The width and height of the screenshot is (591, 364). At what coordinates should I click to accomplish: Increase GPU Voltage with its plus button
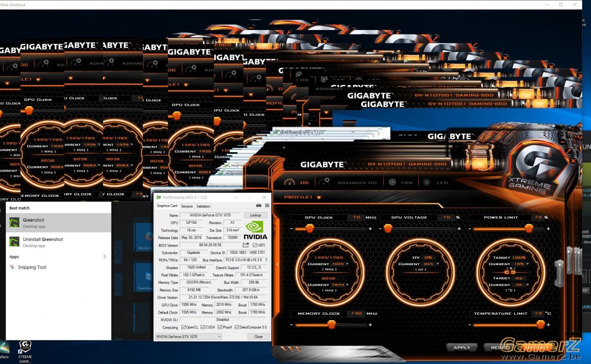[x=460, y=229]
